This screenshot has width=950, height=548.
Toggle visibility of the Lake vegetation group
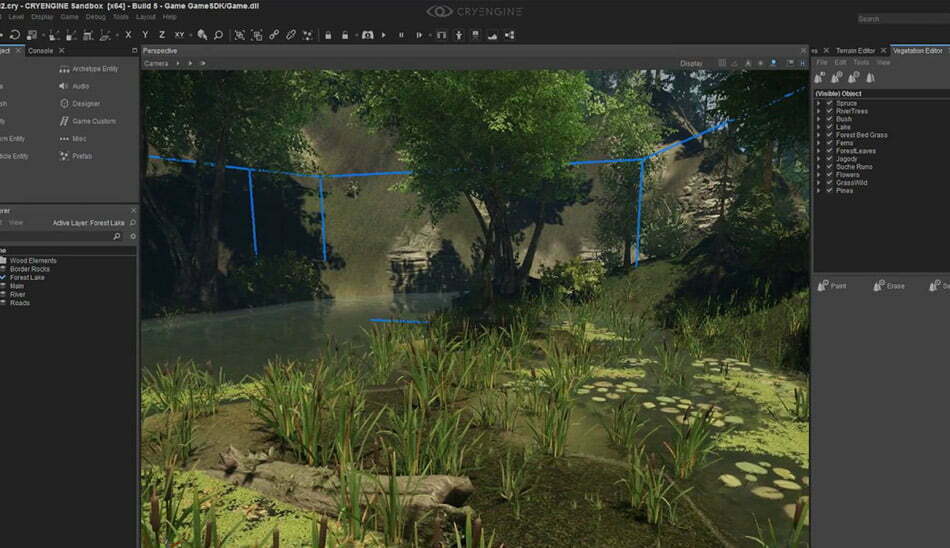pyautogui.click(x=829, y=127)
